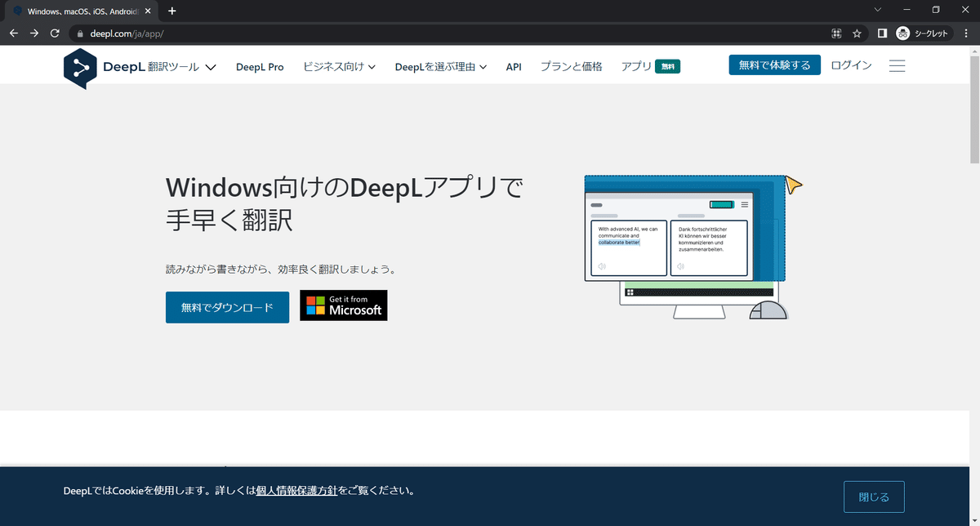Click the padlock site info icon

(79, 34)
